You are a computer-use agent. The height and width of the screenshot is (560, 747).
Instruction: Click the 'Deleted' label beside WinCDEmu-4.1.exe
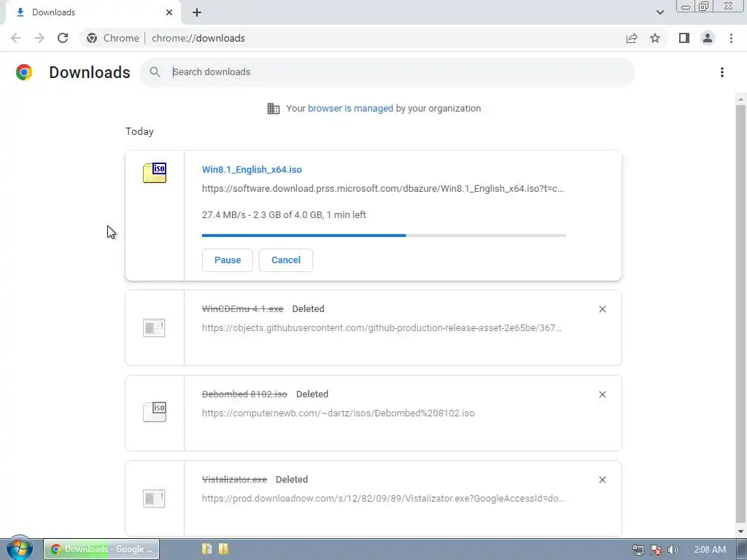tap(309, 309)
